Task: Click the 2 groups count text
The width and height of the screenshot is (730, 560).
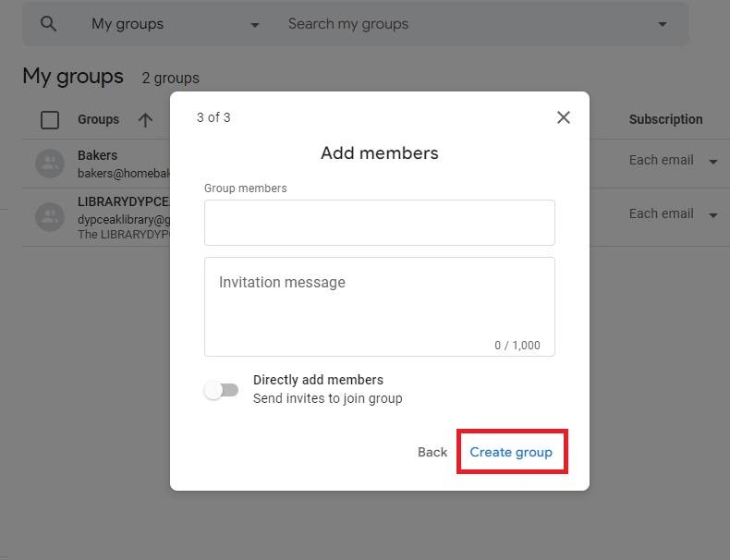Action: click(x=170, y=79)
